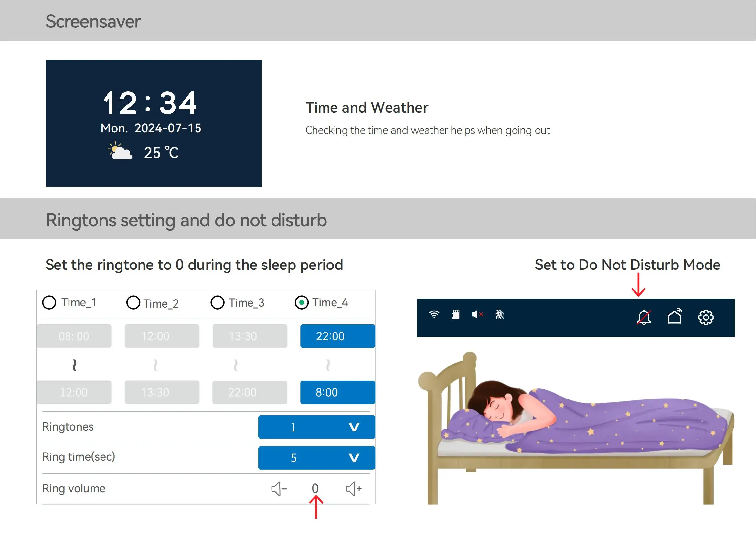756x535 pixels.
Task: Select the Time_1 radio button
Action: pyautogui.click(x=49, y=303)
